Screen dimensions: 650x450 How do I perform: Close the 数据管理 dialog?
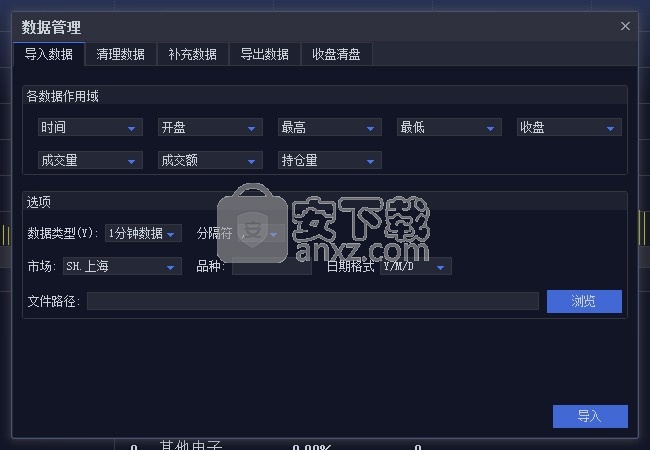point(625,26)
